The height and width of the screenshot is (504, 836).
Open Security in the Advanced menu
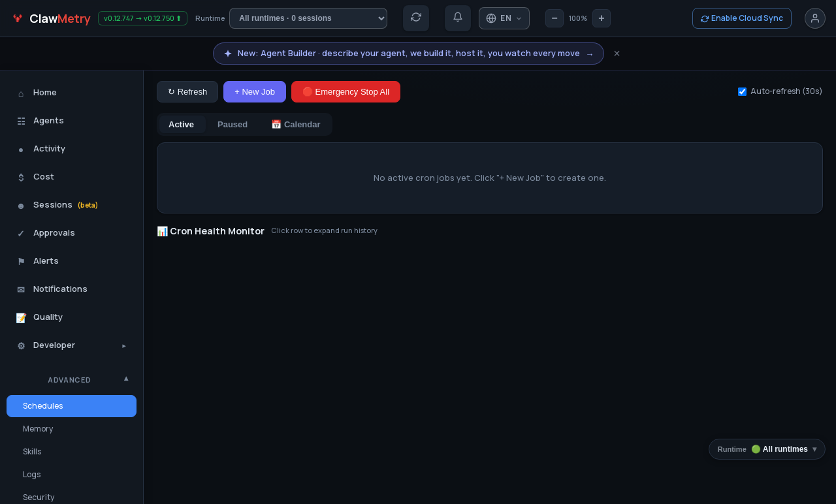point(71,497)
